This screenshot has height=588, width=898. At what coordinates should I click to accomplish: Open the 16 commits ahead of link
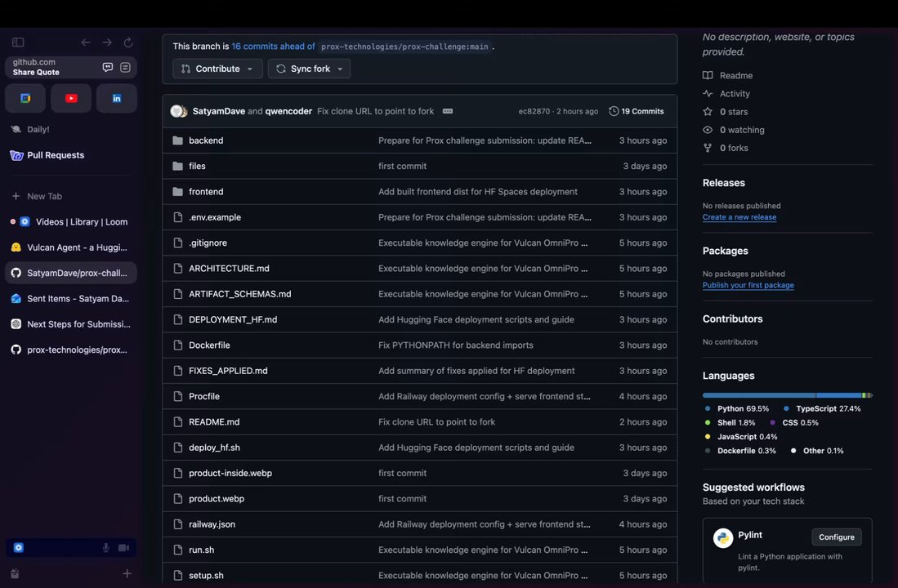click(x=273, y=47)
